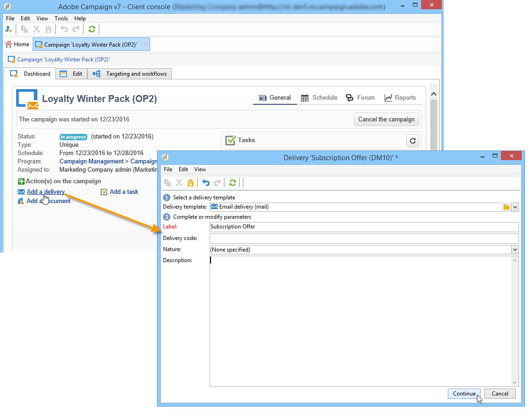Open the Forum view tab
Screen dimensions: 531x420
(360, 98)
